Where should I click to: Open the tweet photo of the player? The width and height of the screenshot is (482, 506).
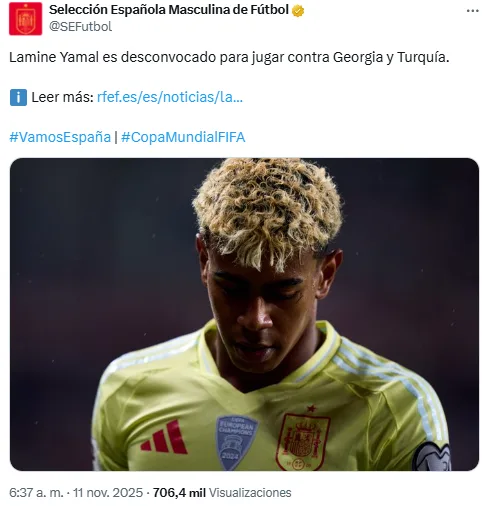click(x=244, y=314)
